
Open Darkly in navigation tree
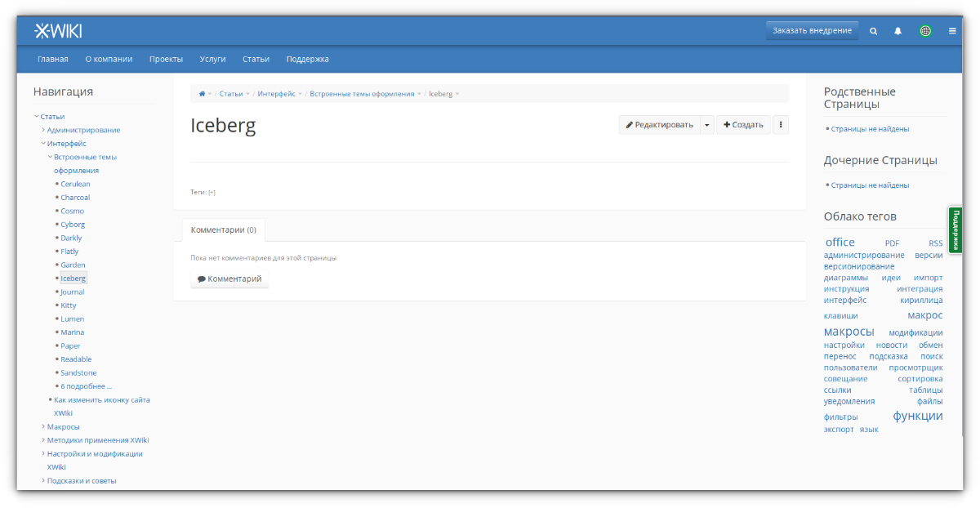[x=71, y=238]
